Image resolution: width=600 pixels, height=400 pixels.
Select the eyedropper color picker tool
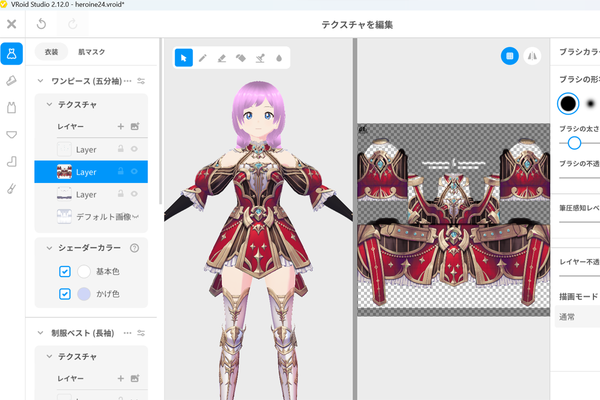click(260, 58)
